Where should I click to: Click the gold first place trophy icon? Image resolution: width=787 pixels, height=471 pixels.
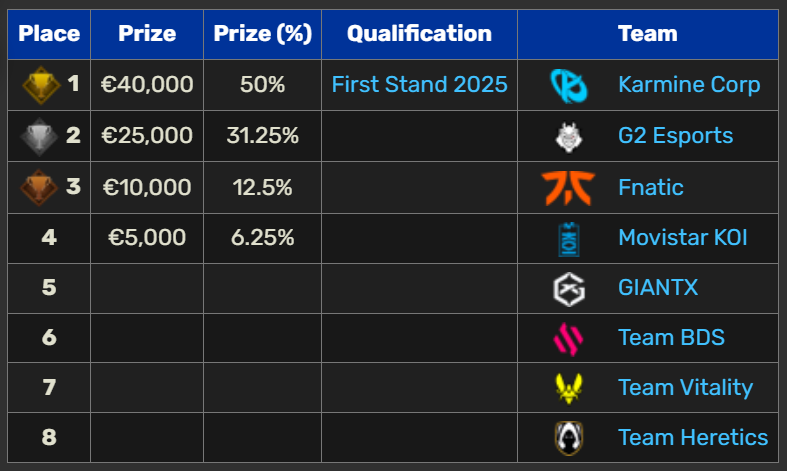[x=41, y=85]
